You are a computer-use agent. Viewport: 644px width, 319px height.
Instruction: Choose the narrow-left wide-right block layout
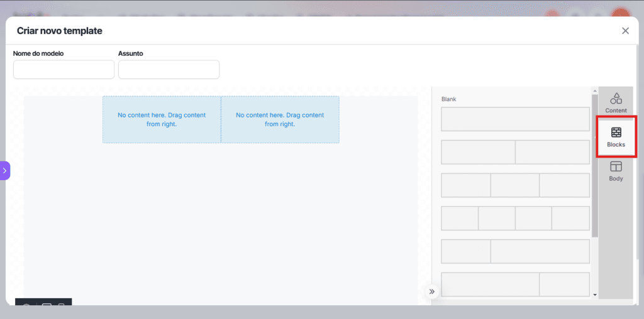pos(515,251)
